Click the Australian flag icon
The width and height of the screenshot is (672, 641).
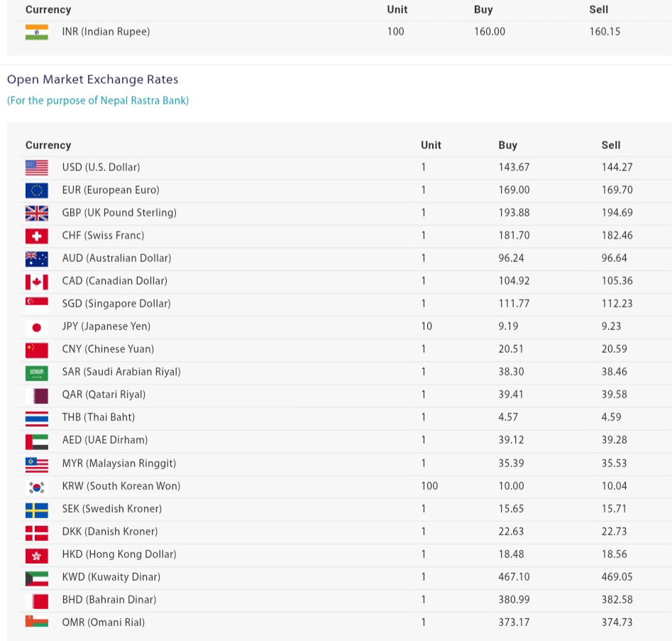coord(37,258)
